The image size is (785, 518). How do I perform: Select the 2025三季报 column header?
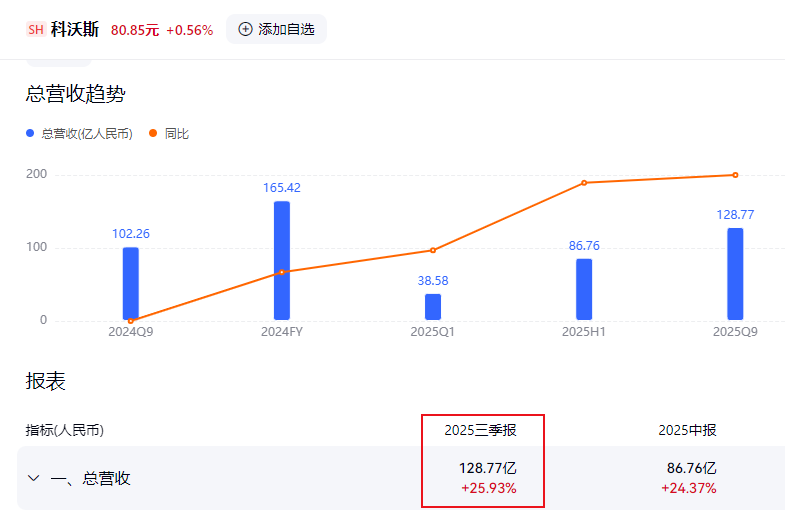tap(481, 430)
